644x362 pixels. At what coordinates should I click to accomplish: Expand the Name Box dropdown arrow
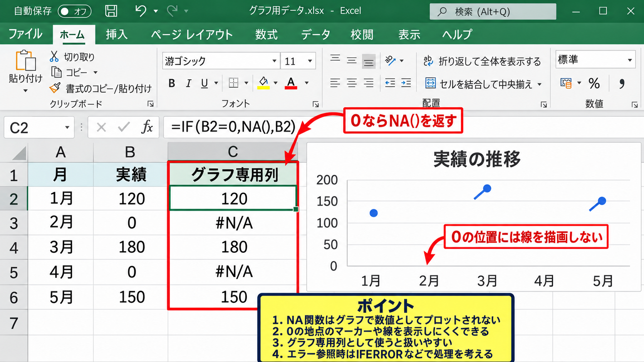tap(67, 127)
